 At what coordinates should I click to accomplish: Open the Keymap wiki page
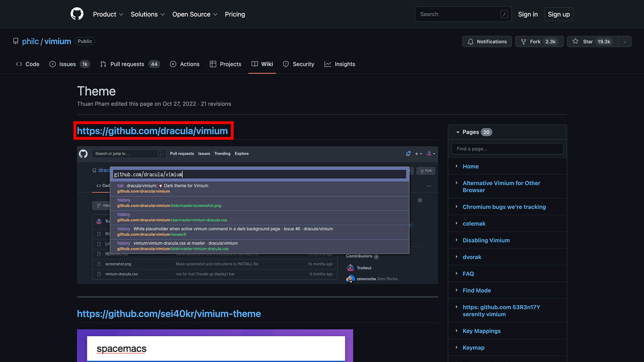tap(473, 348)
